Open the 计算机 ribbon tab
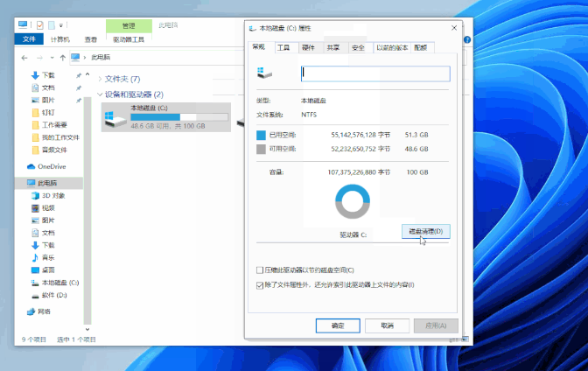Screen dimensions: 588x371 click(60, 39)
